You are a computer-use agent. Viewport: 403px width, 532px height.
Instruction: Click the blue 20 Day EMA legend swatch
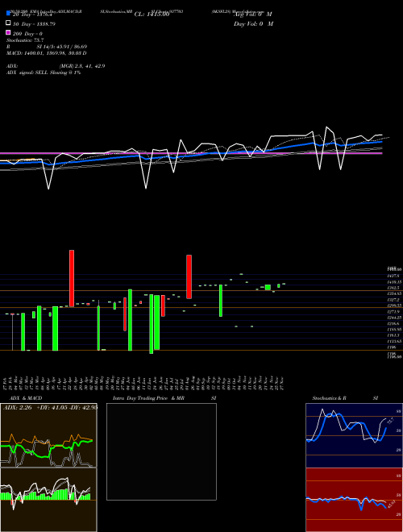click(8, 13)
